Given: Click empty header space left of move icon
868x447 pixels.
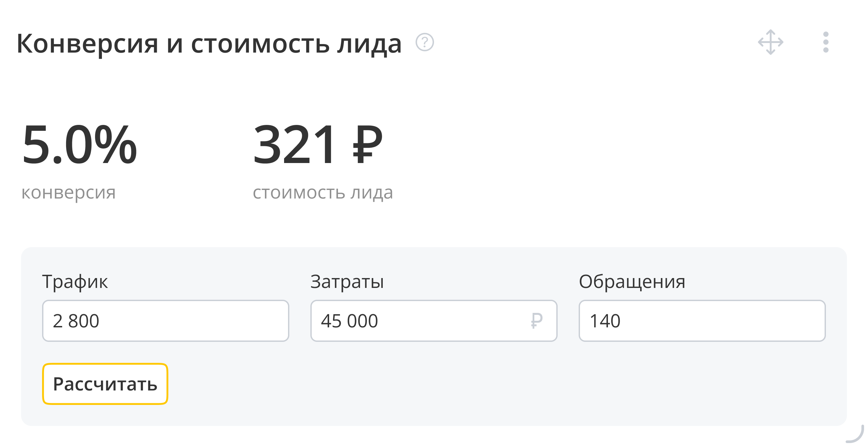Looking at the screenshot, I should tap(590, 42).
